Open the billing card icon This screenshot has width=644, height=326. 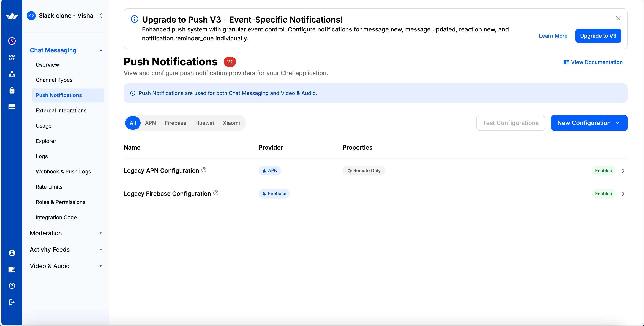pyautogui.click(x=12, y=107)
